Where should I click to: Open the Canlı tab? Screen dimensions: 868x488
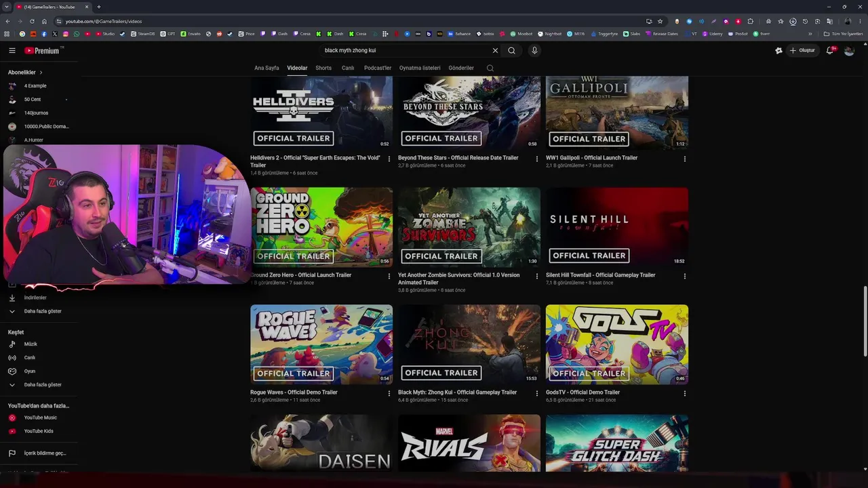click(348, 68)
